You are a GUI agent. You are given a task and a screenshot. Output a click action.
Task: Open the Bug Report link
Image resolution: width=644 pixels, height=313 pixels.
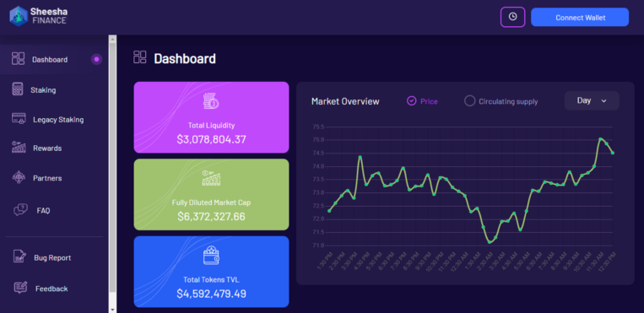(x=52, y=258)
